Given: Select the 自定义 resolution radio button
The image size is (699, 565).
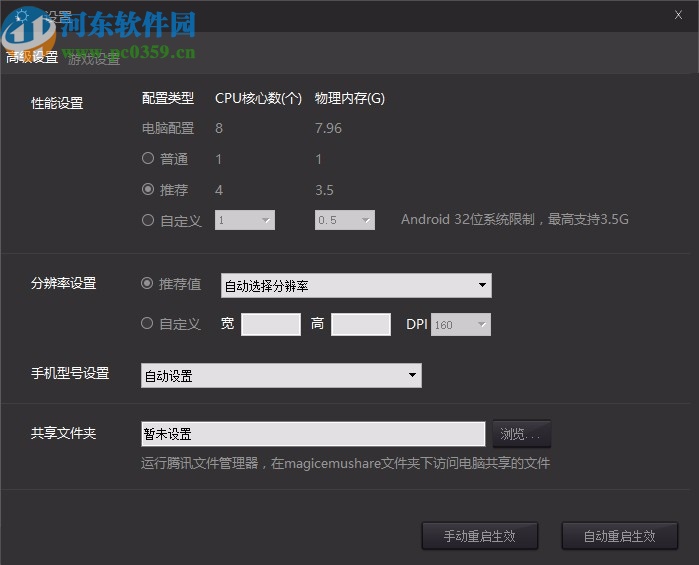Looking at the screenshot, I should [x=147, y=323].
